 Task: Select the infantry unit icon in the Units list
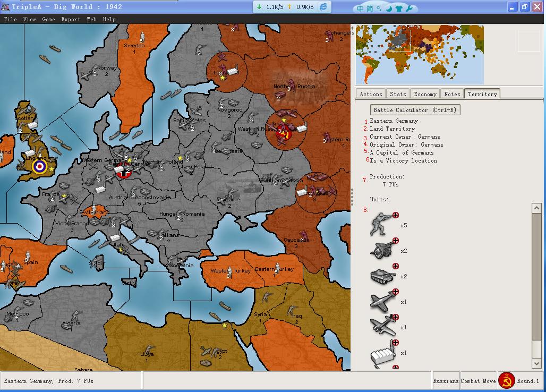pos(382,225)
